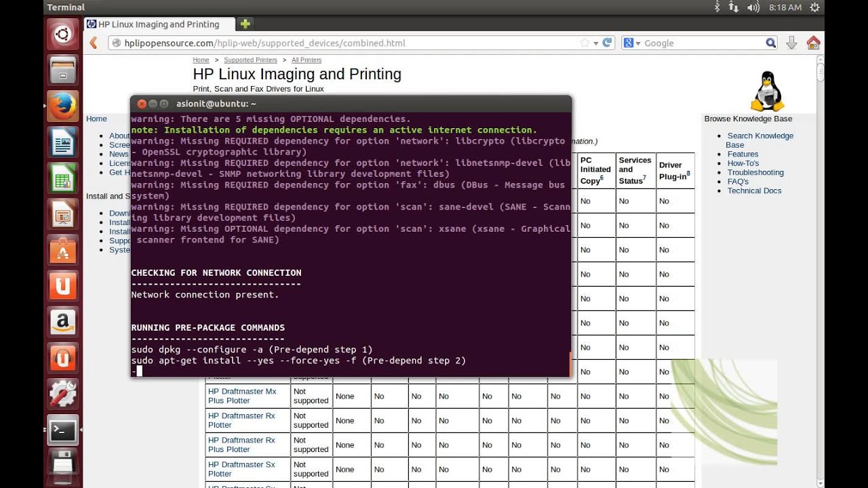The width and height of the screenshot is (868, 488).
Task: Launch Firefox from the dock
Action: click(62, 107)
